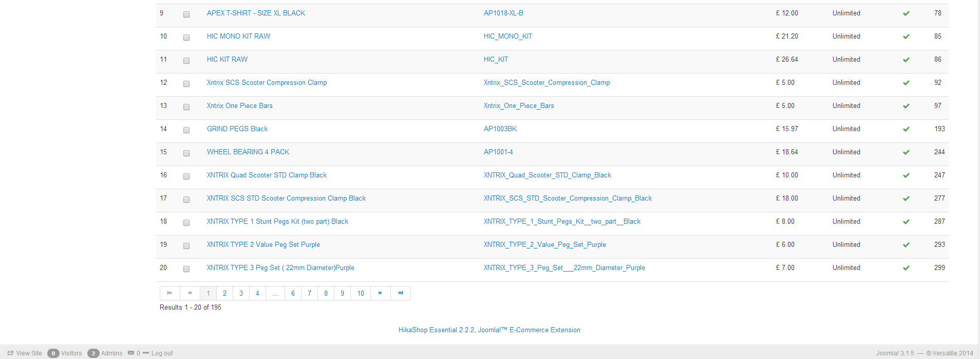This screenshot has width=980, height=359.
Task: Go to page 7
Action: (309, 293)
